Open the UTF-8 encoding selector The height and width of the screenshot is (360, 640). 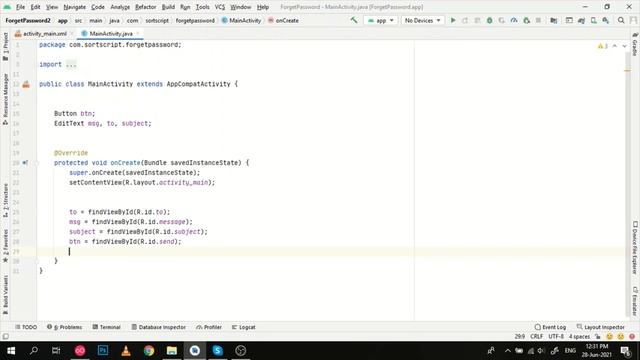tap(556, 336)
